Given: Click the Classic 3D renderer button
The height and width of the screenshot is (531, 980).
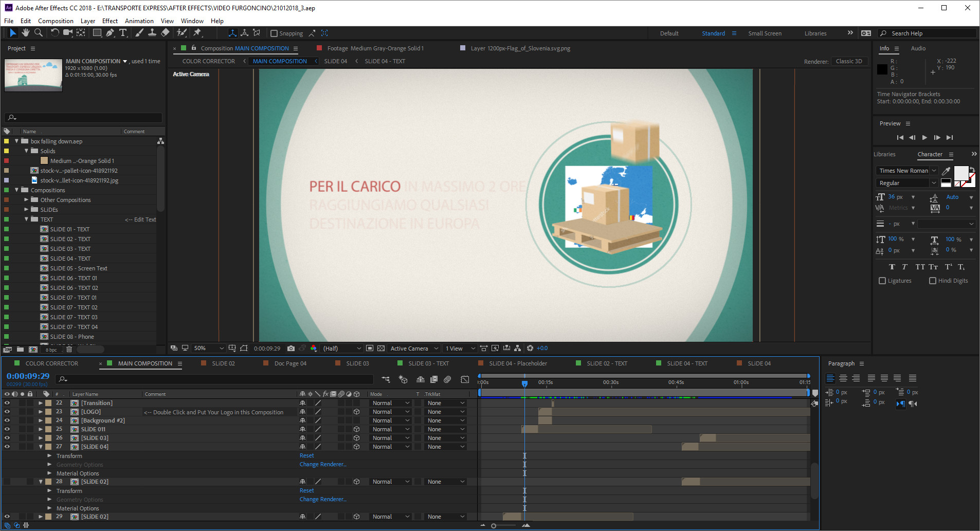Looking at the screenshot, I should [849, 61].
